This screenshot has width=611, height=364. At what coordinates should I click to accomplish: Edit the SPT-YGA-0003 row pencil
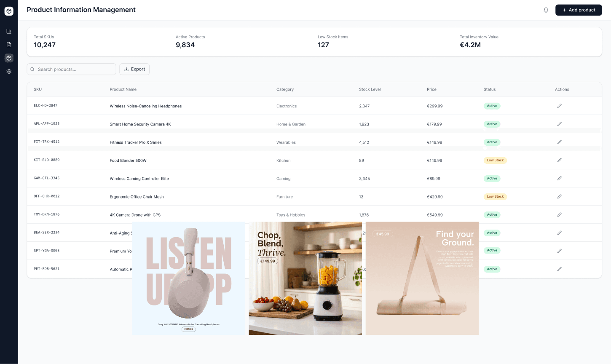point(560,251)
